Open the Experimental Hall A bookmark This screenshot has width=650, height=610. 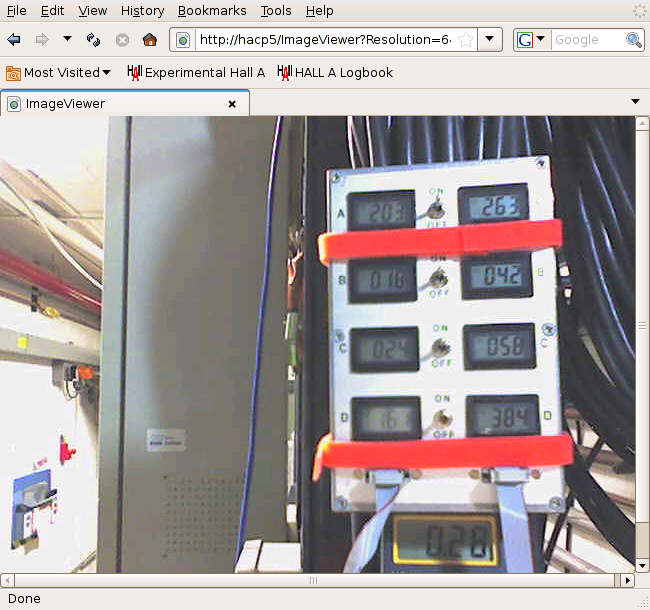click(x=196, y=73)
